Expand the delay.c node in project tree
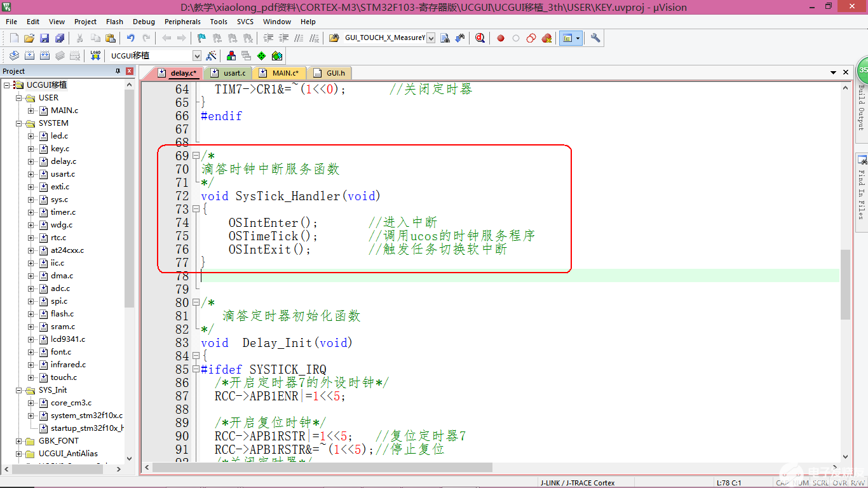This screenshot has height=488, width=868. [31, 161]
